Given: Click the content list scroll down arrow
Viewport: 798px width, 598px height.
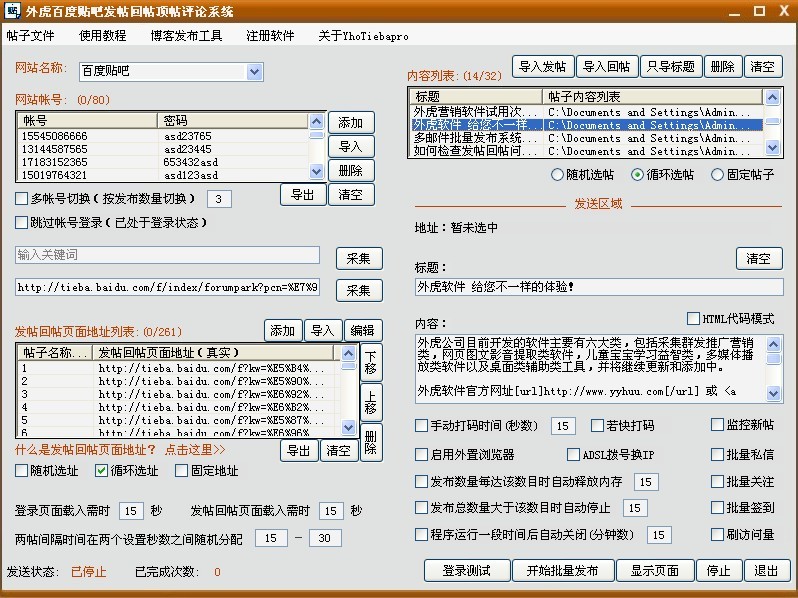Looking at the screenshot, I should [773, 148].
